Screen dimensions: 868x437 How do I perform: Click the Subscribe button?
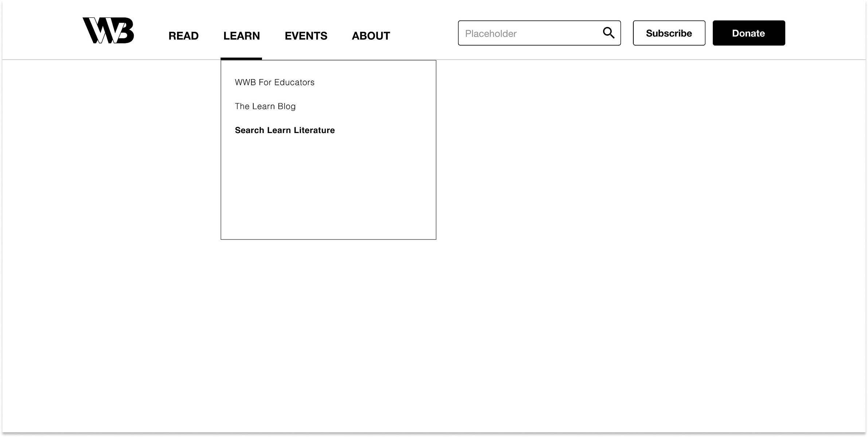pyautogui.click(x=669, y=33)
